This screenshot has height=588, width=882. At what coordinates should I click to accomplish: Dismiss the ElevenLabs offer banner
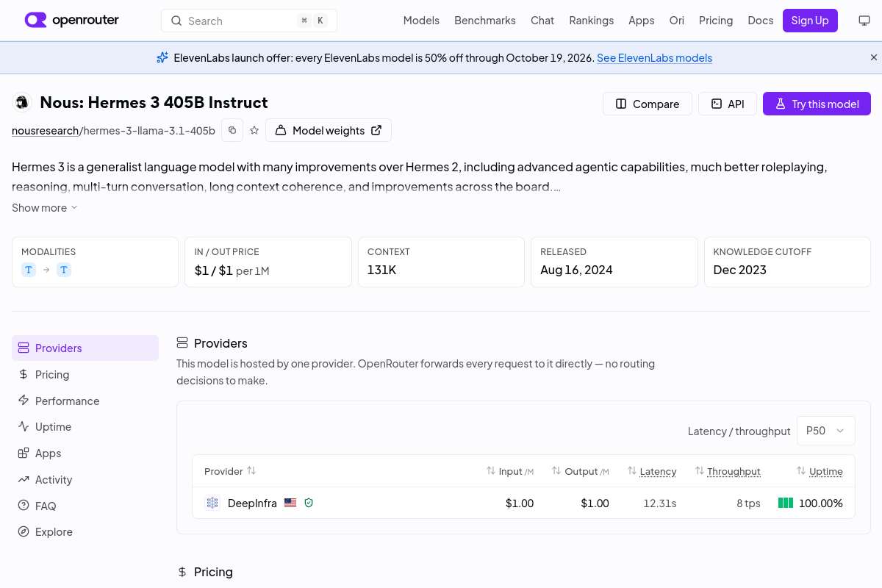(x=874, y=57)
